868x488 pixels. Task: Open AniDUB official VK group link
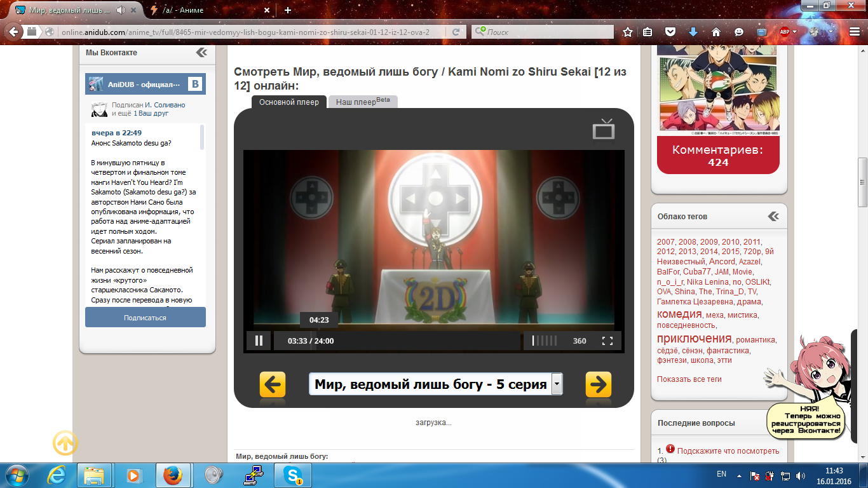tap(144, 84)
